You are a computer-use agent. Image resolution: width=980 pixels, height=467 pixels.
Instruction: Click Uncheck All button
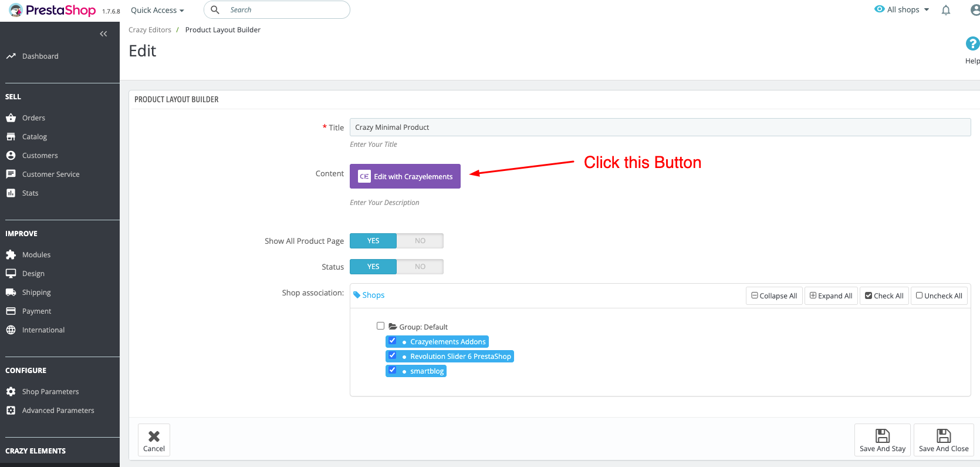click(x=939, y=295)
